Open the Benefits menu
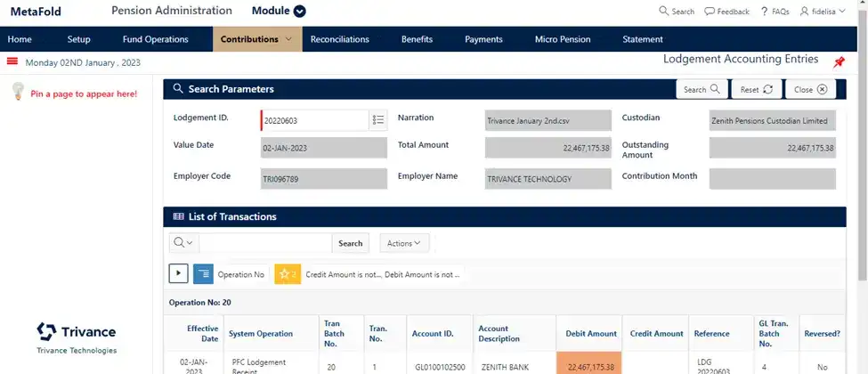This screenshot has height=374, width=868. 417,39
